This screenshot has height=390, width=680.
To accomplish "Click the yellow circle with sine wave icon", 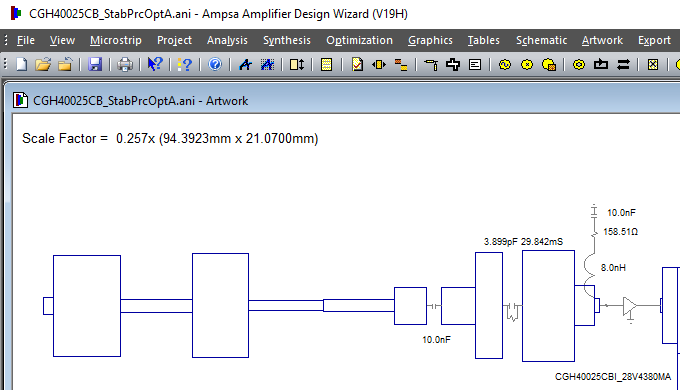I will click(x=505, y=65).
